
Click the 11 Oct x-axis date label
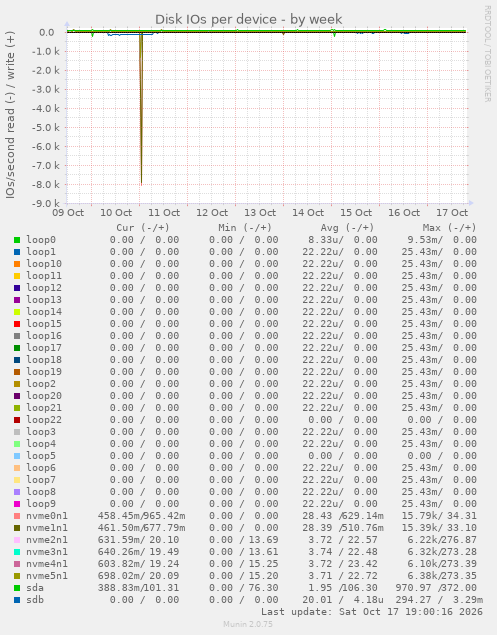pos(164,213)
